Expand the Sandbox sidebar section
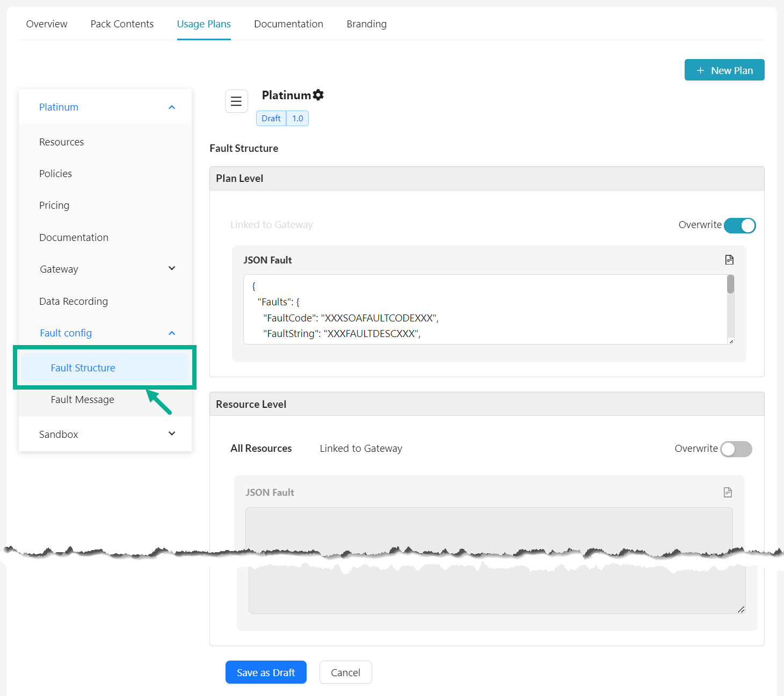This screenshot has width=784, height=696. coord(172,434)
